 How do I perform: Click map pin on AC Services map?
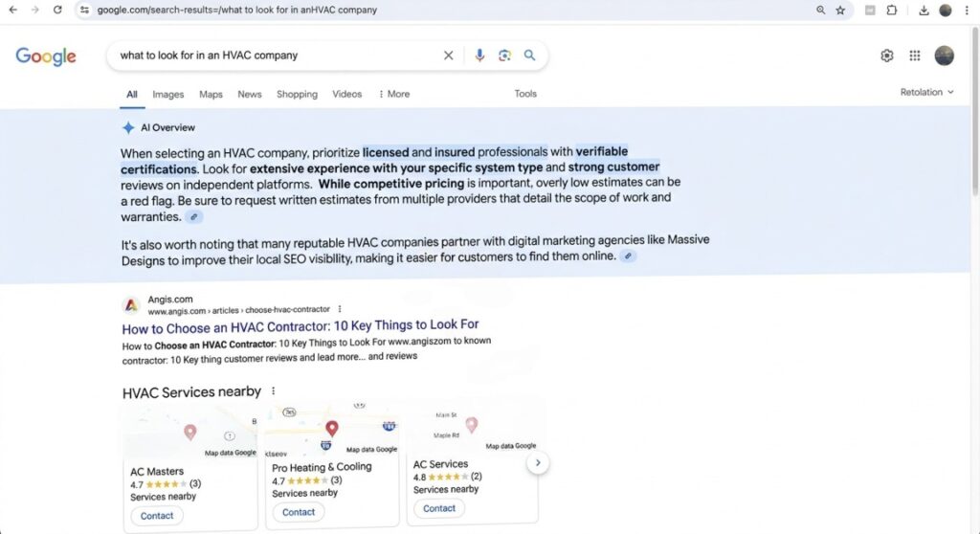[472, 425]
